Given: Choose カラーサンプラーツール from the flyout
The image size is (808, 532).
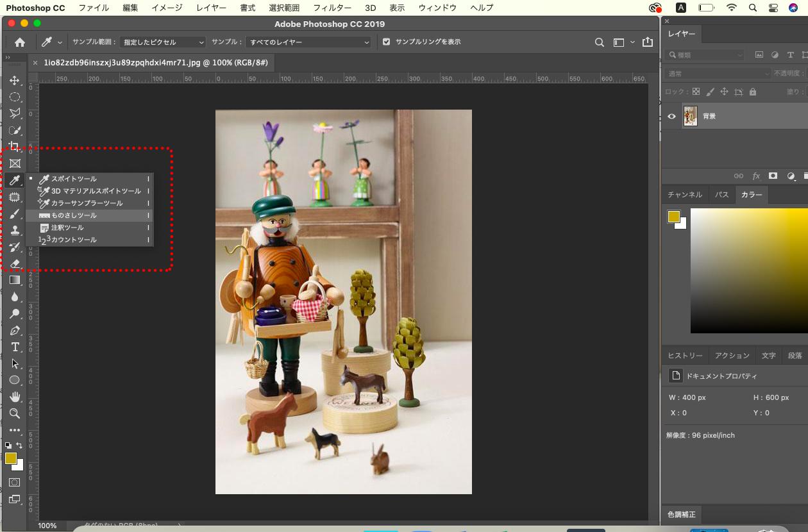Looking at the screenshot, I should click(90, 203).
